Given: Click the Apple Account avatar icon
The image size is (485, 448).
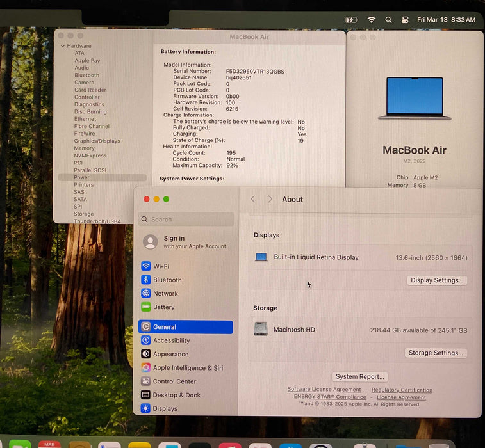Looking at the screenshot, I should [x=151, y=242].
